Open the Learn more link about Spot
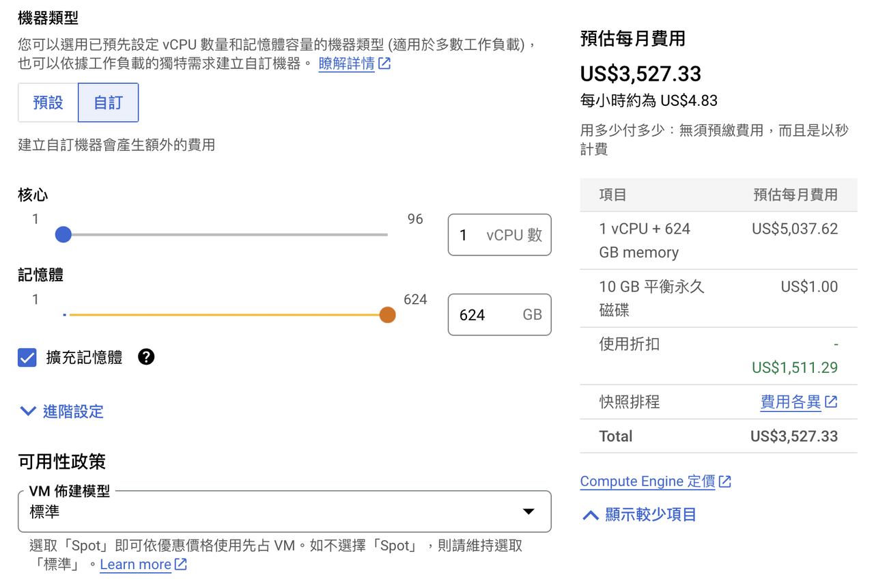 135,564
